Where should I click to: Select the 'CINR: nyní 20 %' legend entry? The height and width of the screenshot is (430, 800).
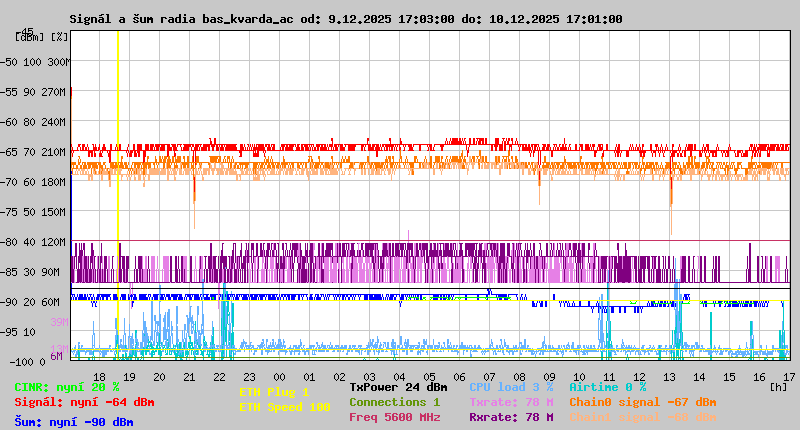[x=67, y=387]
